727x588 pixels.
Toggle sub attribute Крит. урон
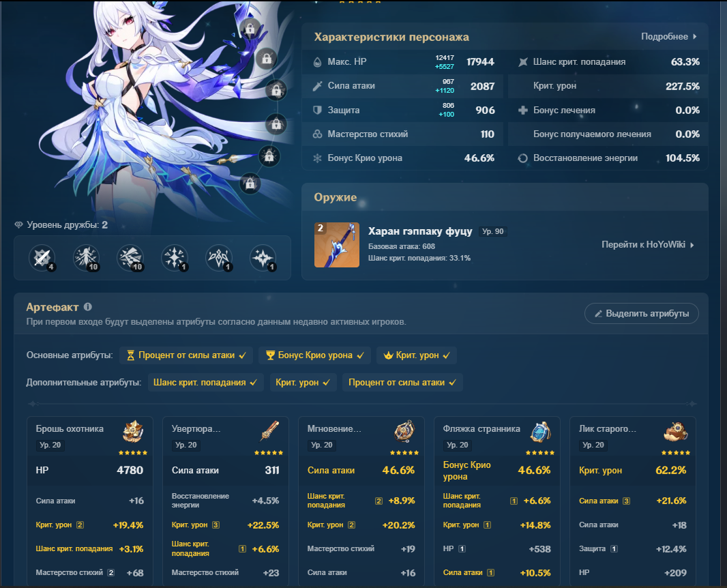303,383
